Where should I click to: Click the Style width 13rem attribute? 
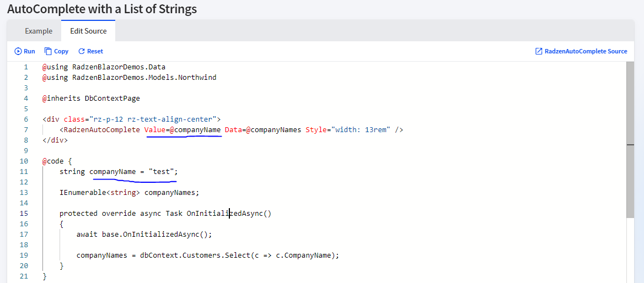pyautogui.click(x=348, y=129)
